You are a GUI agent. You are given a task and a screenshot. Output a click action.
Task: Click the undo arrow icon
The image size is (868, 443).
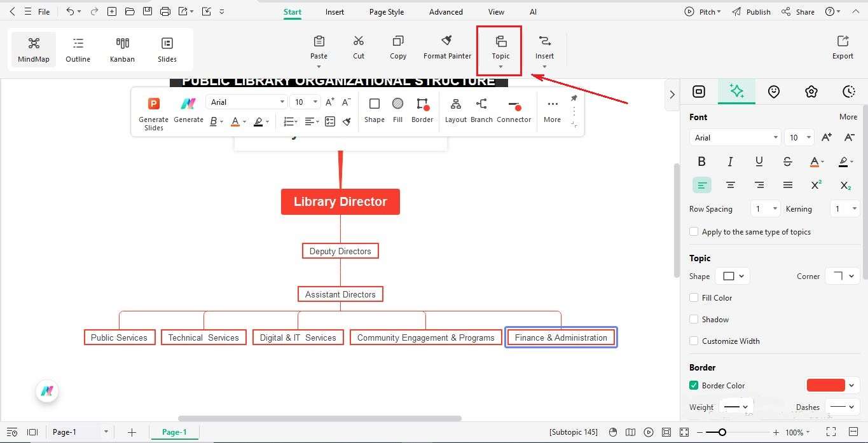pos(70,11)
